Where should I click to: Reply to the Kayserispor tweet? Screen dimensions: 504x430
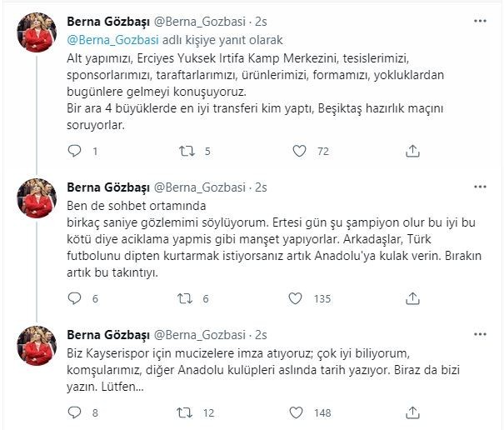tap(75, 411)
